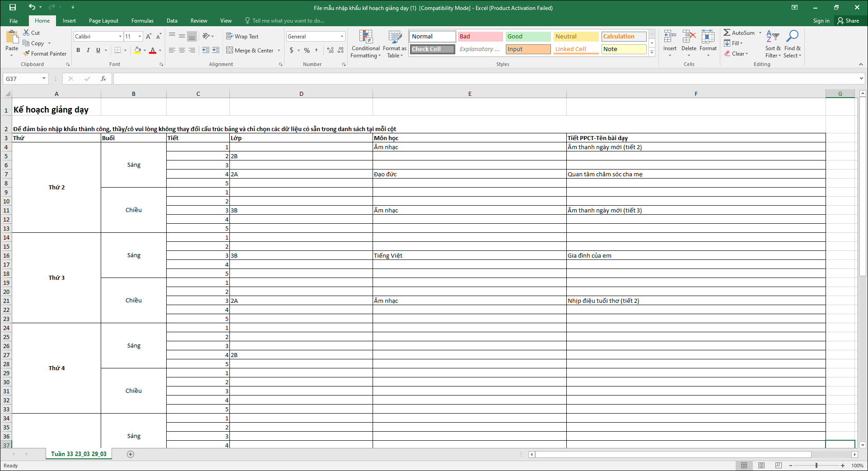Open Sort & Filter
Screen dimensions: 868x471
point(773,44)
